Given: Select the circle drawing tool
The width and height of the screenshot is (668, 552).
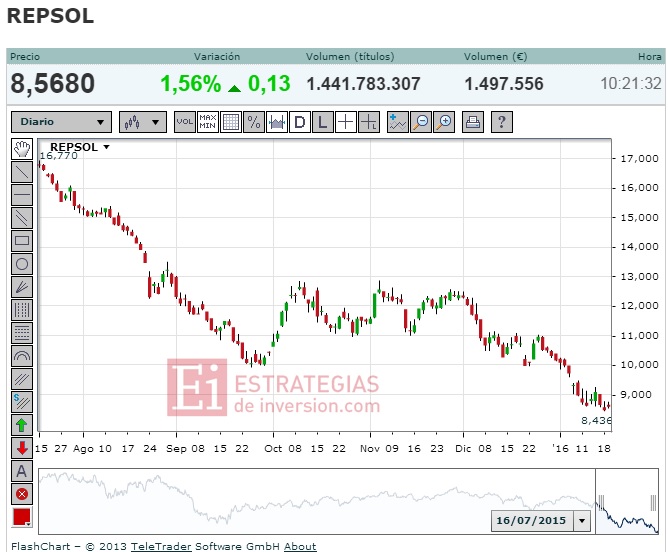Looking at the screenshot, I should (x=22, y=264).
